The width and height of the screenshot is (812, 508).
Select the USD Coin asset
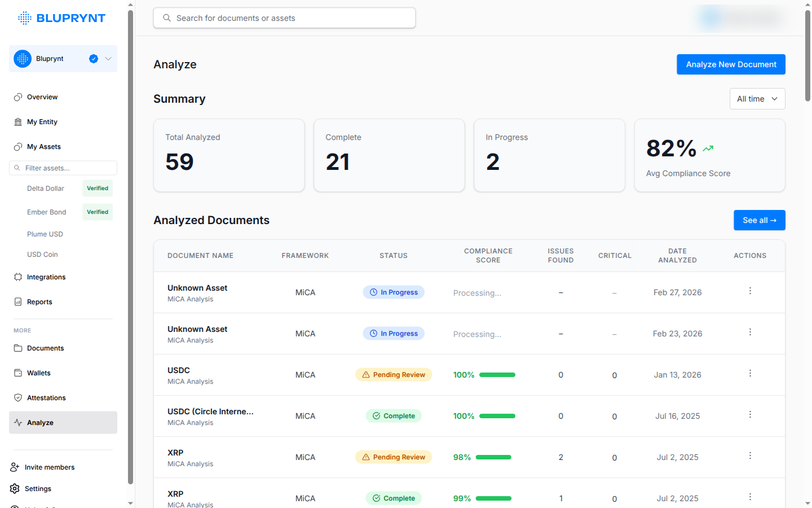pos(42,255)
